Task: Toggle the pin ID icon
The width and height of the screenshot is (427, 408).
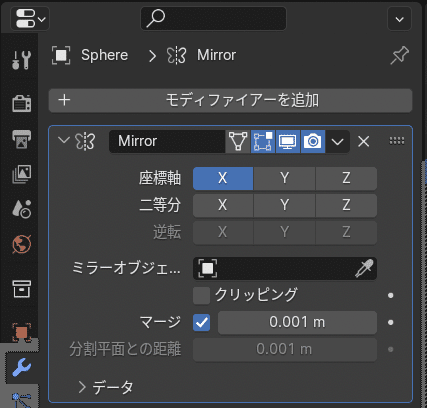Action: pyautogui.click(x=399, y=55)
